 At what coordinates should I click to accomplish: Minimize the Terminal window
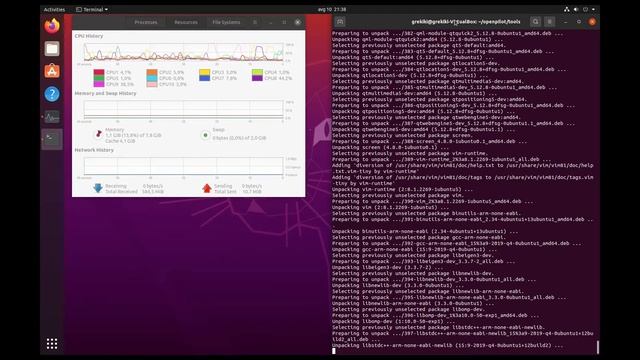click(x=565, y=22)
